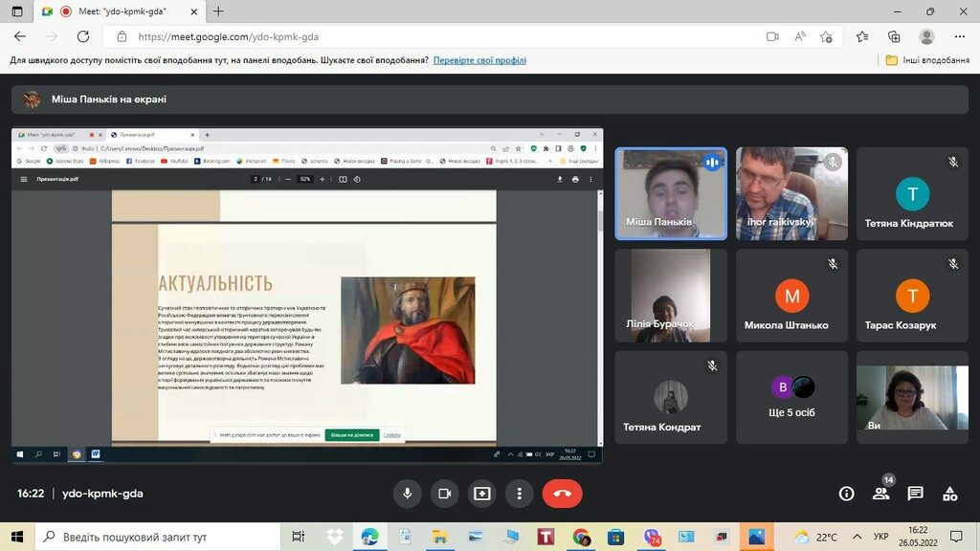Open the meeting details info icon
This screenshot has width=980, height=551.
(x=846, y=494)
